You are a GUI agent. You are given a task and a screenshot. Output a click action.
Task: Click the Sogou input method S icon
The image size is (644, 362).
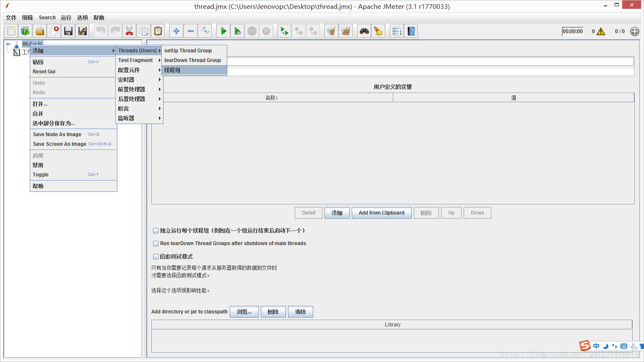click(585, 346)
